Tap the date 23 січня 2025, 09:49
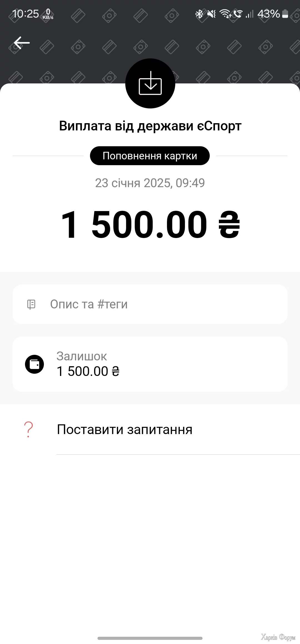This screenshot has width=300, height=644. (x=150, y=183)
